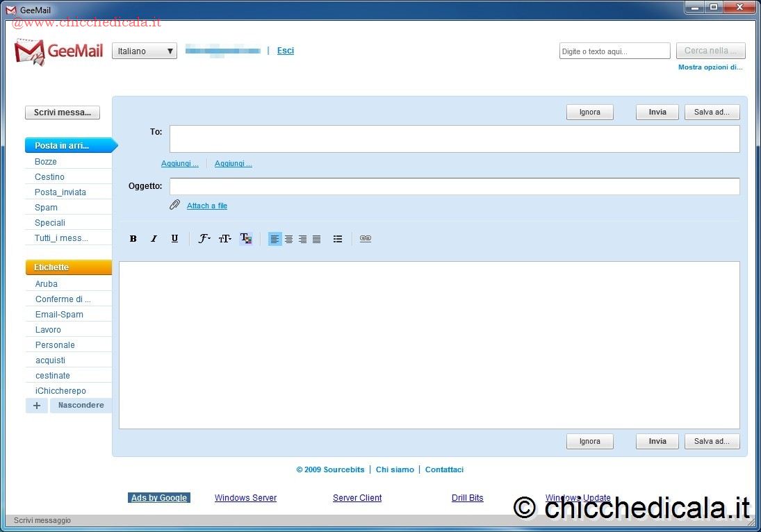
Task: Open the font family dropdown
Action: pos(204,239)
